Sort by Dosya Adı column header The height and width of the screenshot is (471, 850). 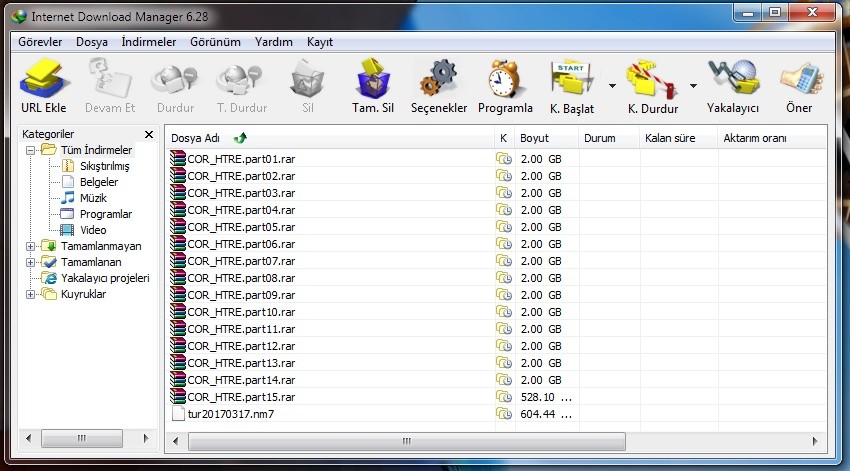tap(330, 138)
